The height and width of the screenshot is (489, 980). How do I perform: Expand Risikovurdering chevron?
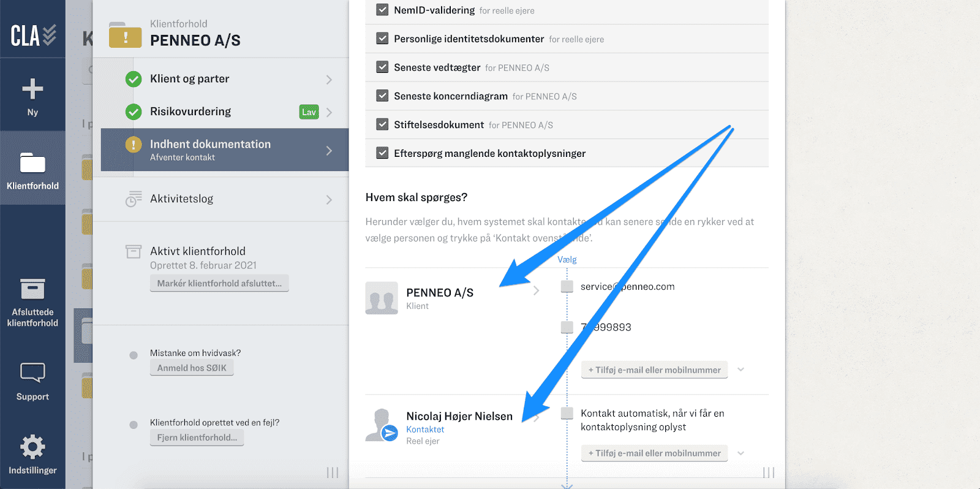[x=329, y=112]
